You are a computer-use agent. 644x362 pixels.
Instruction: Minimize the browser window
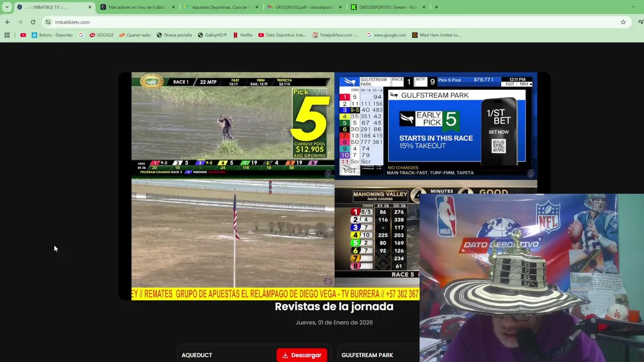(x=633, y=7)
